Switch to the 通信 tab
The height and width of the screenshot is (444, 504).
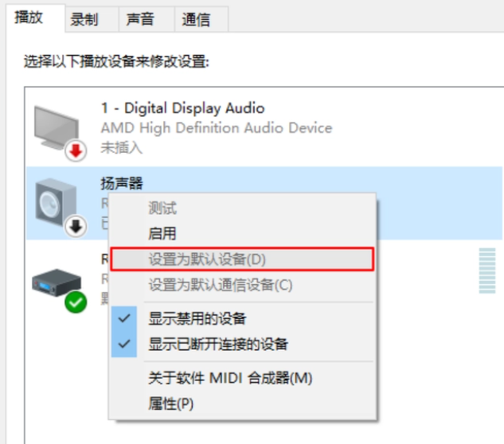(196, 19)
